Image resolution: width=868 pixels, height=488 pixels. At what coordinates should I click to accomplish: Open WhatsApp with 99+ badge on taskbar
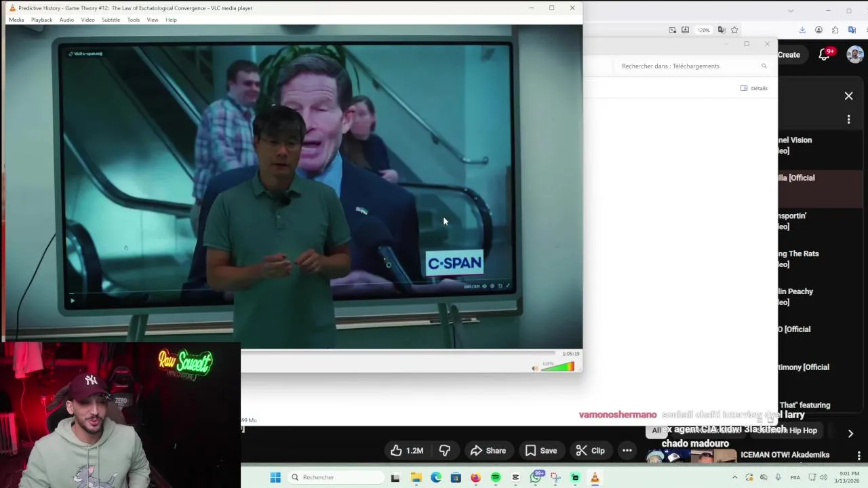(x=536, y=478)
